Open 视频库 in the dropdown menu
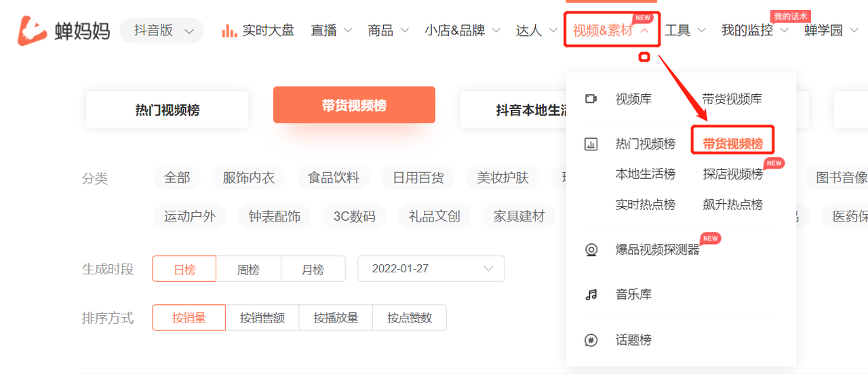The width and height of the screenshot is (868, 374). coord(633,99)
